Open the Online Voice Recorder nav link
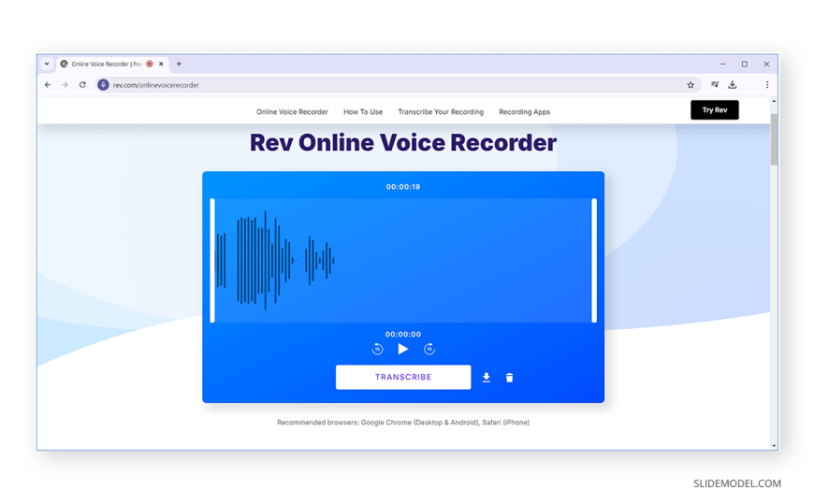 tap(292, 112)
